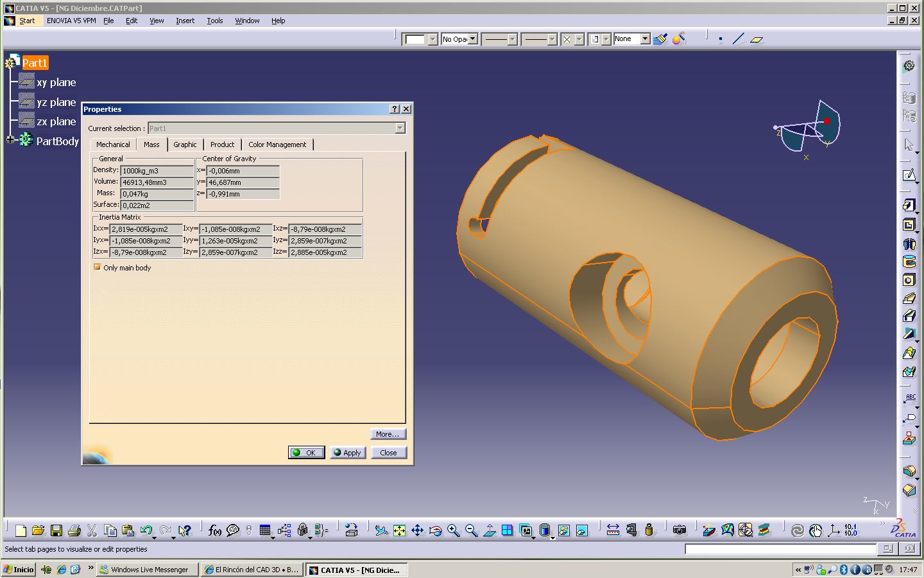The image size is (924, 578).
Task: Click Close button in Properties dialog
Action: click(388, 452)
